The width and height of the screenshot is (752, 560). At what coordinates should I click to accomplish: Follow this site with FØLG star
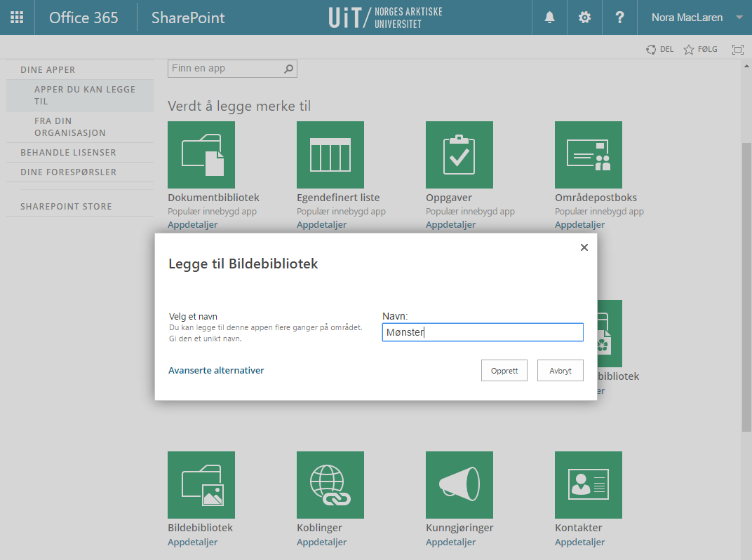point(700,49)
